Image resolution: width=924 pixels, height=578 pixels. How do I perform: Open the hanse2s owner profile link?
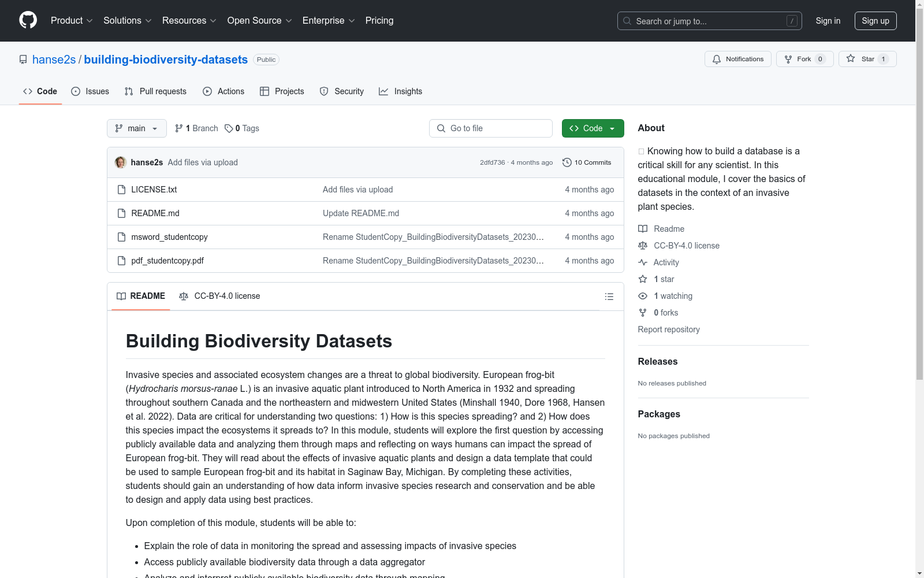click(54, 60)
